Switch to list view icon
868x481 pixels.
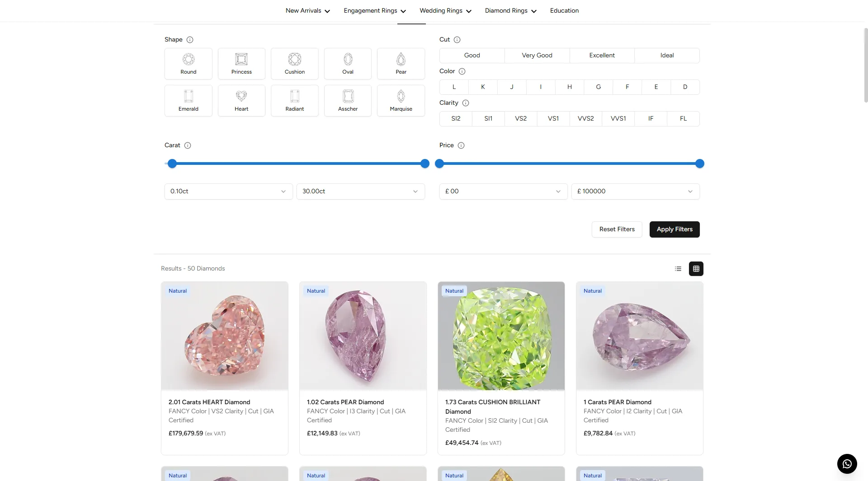coord(678,269)
